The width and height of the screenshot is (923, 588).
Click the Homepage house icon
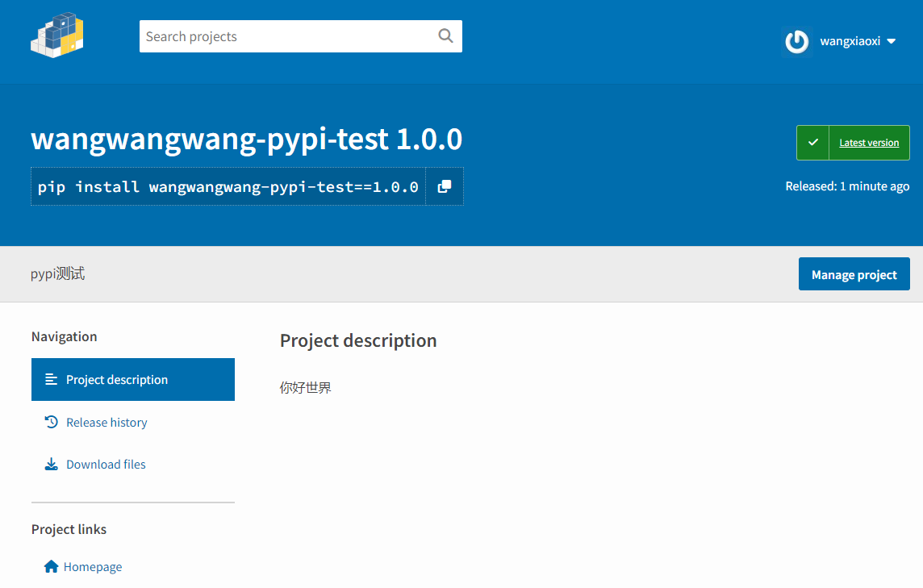pos(51,566)
